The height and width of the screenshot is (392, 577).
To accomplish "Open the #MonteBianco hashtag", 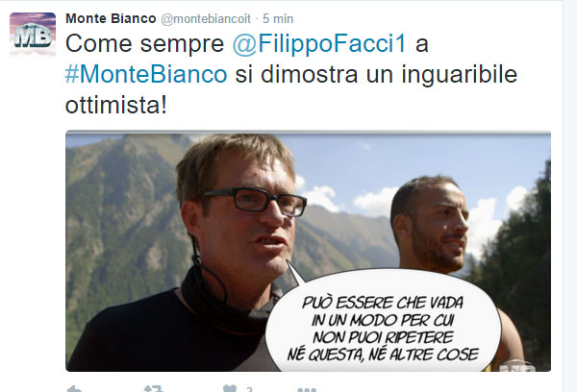I will point(146,74).
